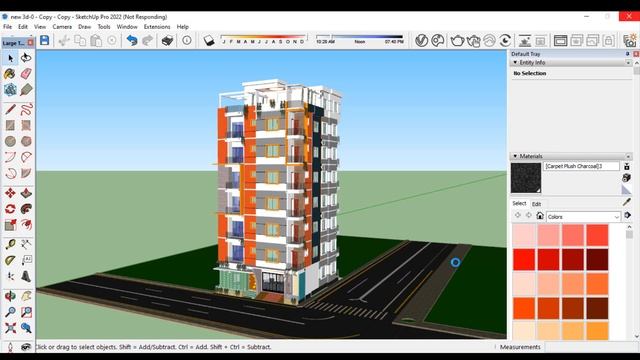Toggle Show/Hide Shadows
The width and height of the screenshot is (640, 360).
209,40
